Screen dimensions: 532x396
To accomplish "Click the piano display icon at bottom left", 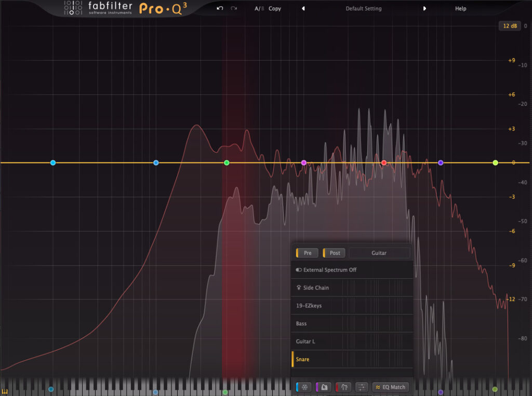I will (x=6, y=391).
